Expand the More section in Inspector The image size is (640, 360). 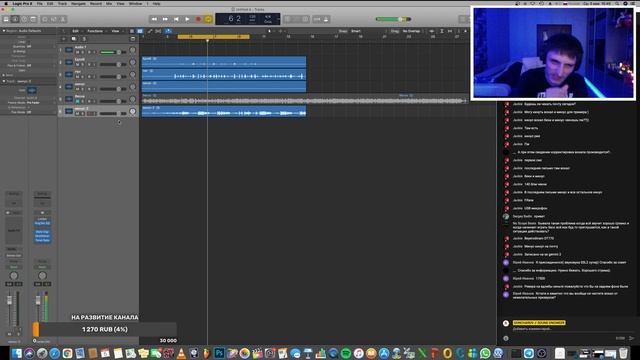coord(4,75)
